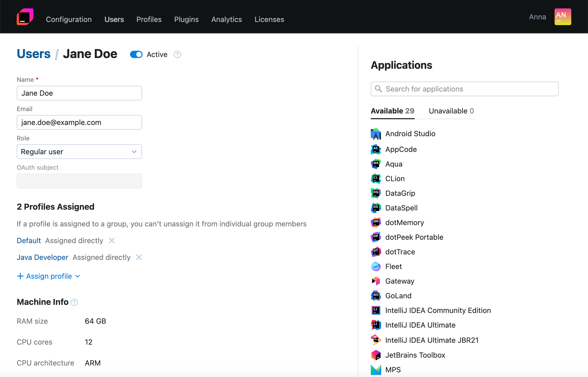Image resolution: width=588 pixels, height=377 pixels.
Task: Select the CLion application name
Action: click(x=395, y=179)
